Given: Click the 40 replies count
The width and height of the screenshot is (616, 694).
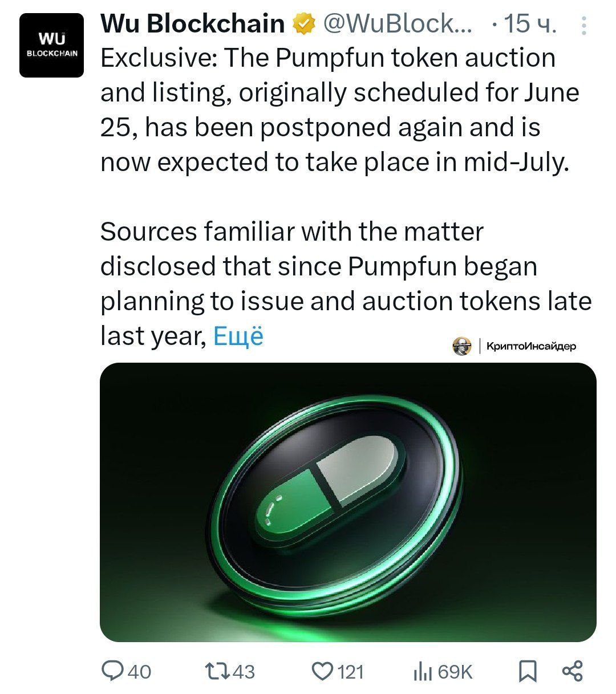Looking at the screenshot, I should tap(140, 672).
